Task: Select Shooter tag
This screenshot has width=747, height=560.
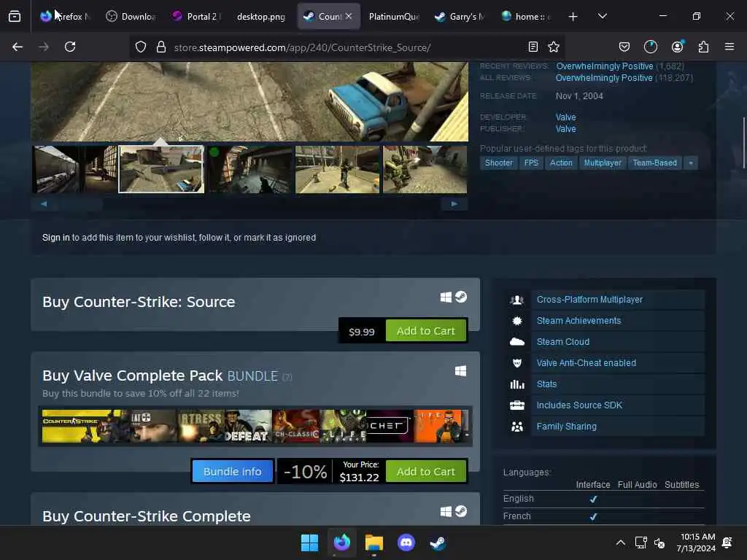Action: click(499, 163)
